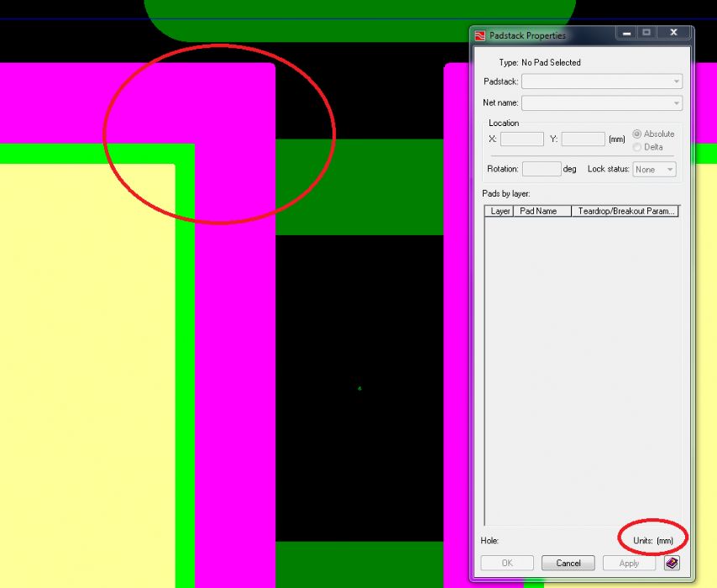Expand the Net name dropdown

601,103
